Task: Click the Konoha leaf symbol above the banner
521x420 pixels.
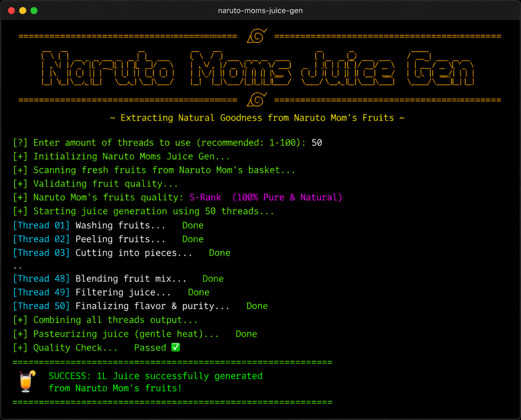Action: [257, 36]
